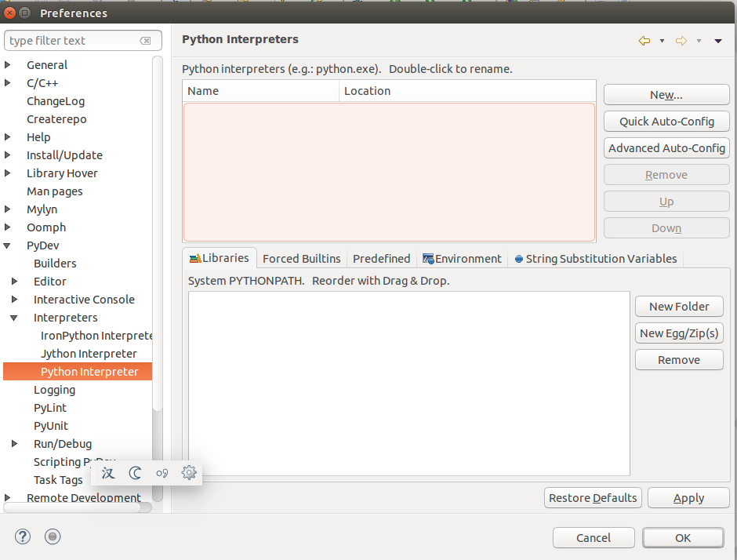Select Createrepo in the preferences tree
This screenshot has width=737, height=560.
pos(56,119)
